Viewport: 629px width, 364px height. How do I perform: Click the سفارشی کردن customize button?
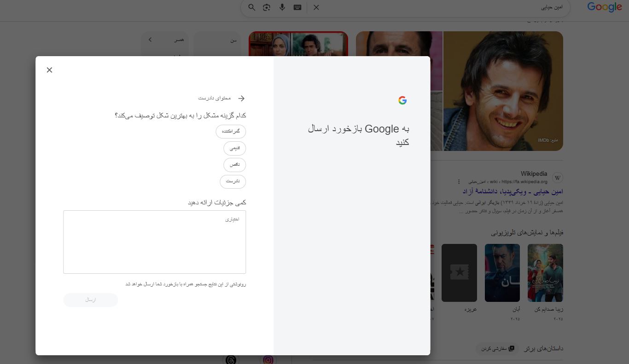(497, 349)
